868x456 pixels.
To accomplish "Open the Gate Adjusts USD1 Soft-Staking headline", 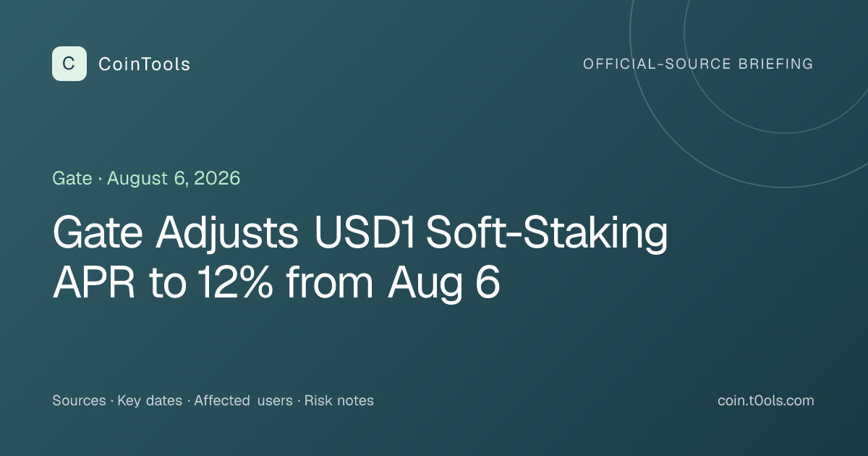I will pyautogui.click(x=359, y=258).
